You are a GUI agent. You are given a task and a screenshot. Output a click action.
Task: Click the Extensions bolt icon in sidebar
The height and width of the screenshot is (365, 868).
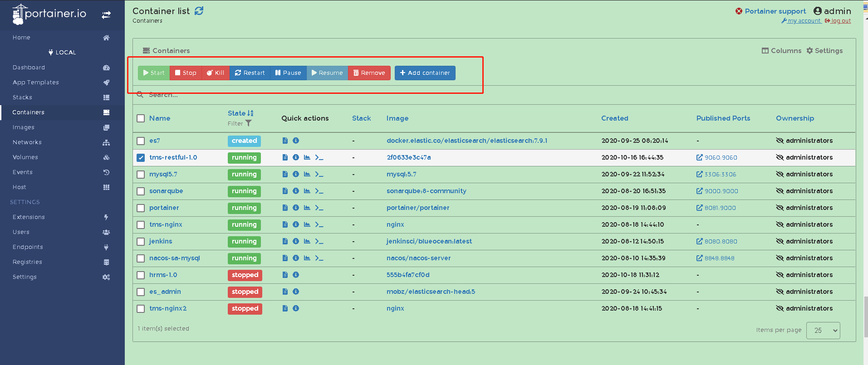(x=106, y=217)
